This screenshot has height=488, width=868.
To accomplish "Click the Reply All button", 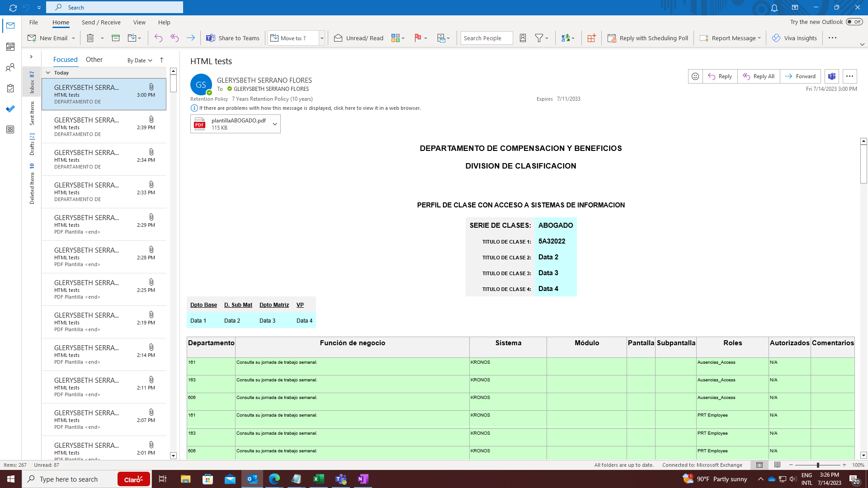I will [x=759, y=76].
